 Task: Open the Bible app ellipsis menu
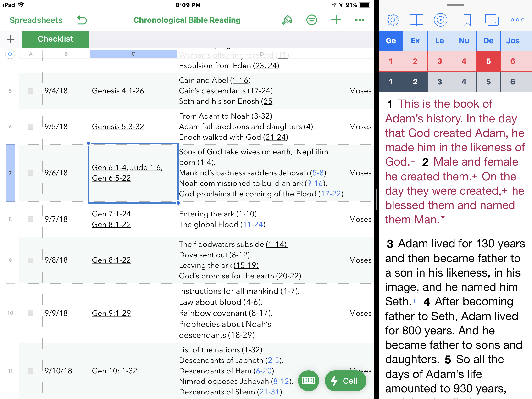(517, 20)
